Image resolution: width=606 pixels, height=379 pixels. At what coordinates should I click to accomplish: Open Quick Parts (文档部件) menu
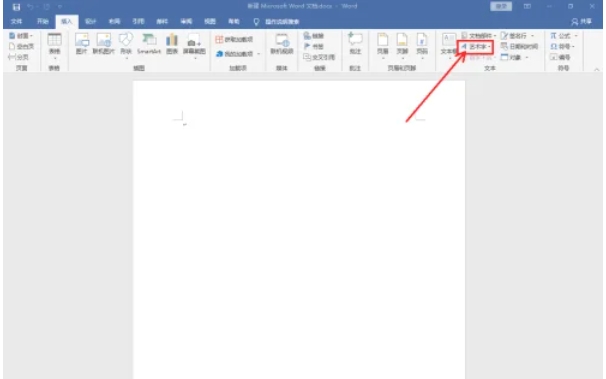point(479,36)
